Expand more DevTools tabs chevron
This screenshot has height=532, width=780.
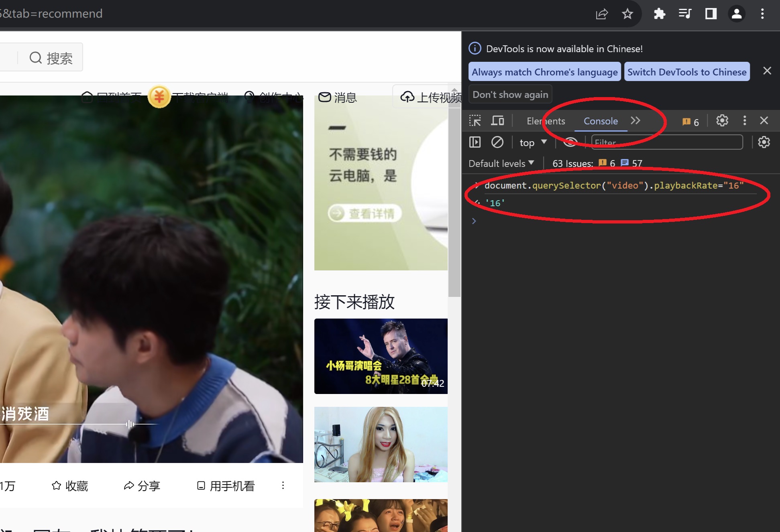(x=635, y=121)
